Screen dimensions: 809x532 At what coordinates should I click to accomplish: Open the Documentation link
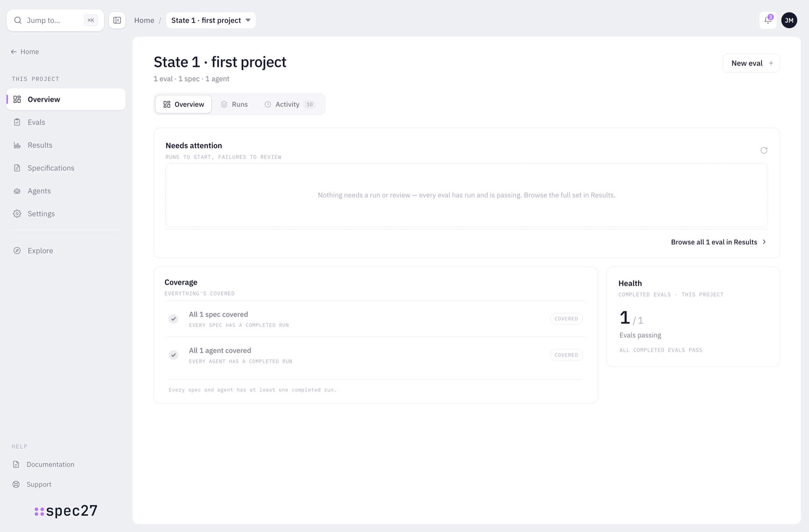point(50,464)
